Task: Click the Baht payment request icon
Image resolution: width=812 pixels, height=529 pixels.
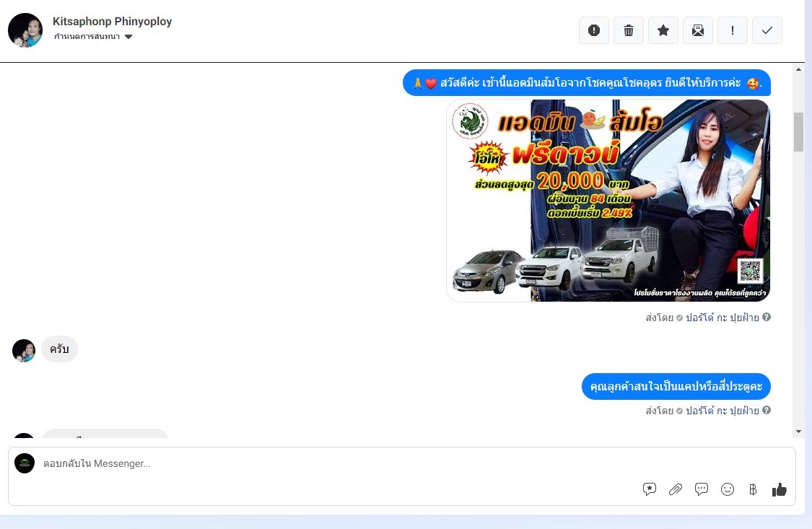Action: tap(753, 489)
